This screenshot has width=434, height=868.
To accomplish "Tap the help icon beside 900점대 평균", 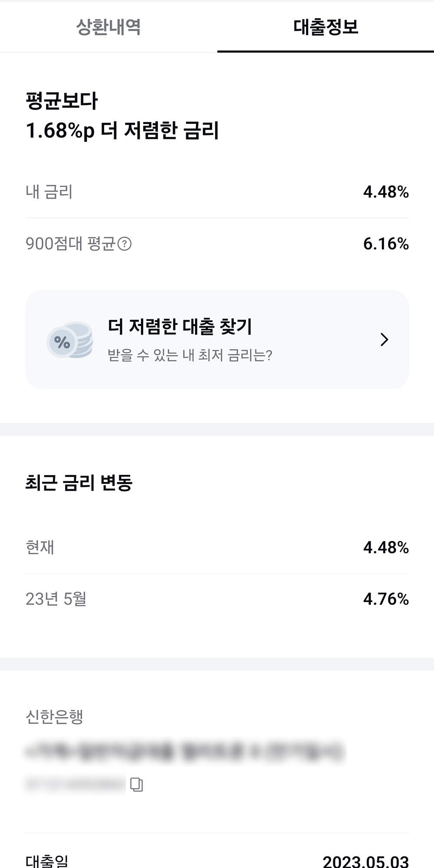I will [125, 244].
